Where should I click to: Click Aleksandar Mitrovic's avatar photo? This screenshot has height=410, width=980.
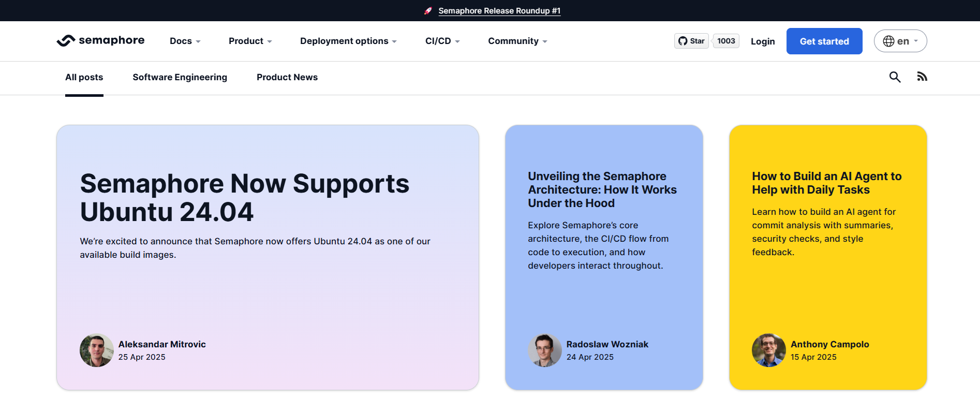(x=97, y=350)
